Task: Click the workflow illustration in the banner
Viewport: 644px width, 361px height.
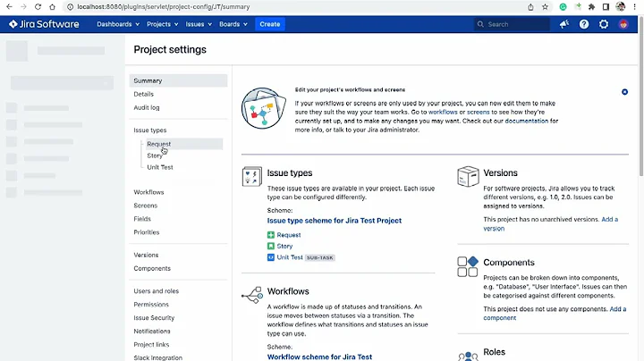Action: point(264,108)
